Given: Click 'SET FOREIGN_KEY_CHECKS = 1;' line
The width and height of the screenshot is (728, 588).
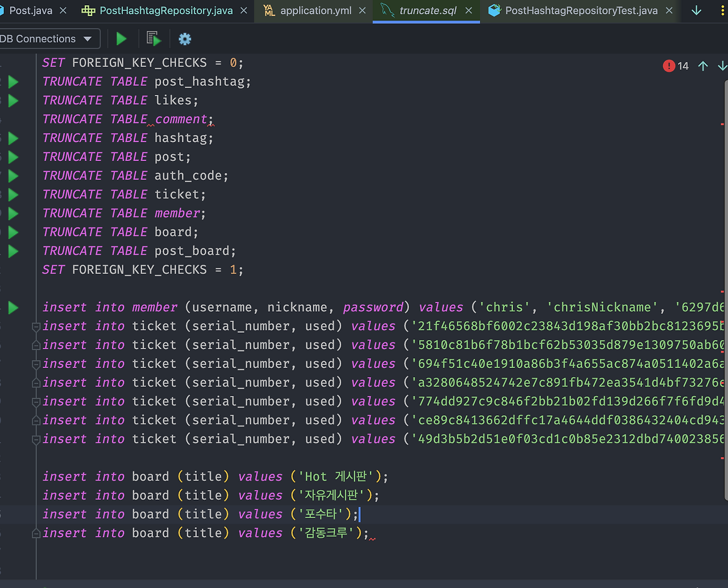Looking at the screenshot, I should [x=143, y=270].
